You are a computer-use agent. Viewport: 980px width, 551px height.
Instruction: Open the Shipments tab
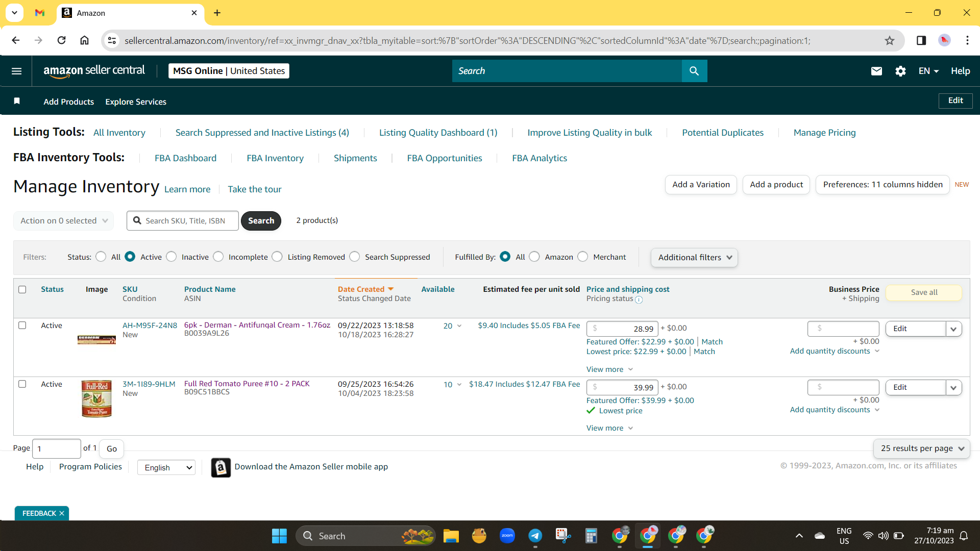(x=355, y=158)
